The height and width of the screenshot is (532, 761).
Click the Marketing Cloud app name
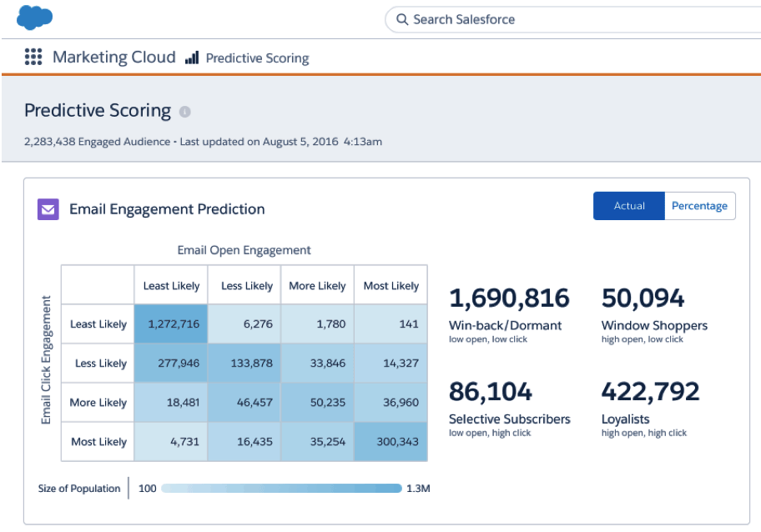pyautogui.click(x=113, y=58)
